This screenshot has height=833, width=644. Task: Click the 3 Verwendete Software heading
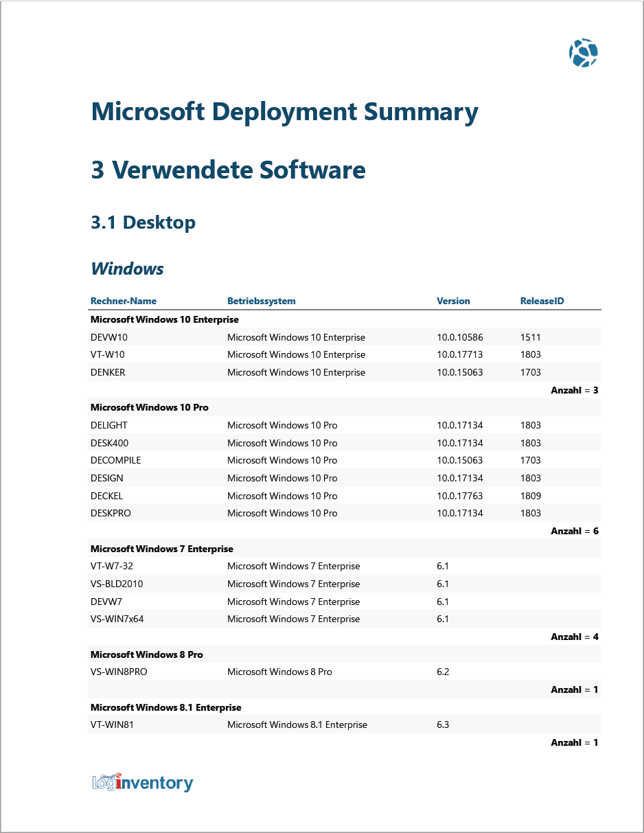tap(228, 170)
